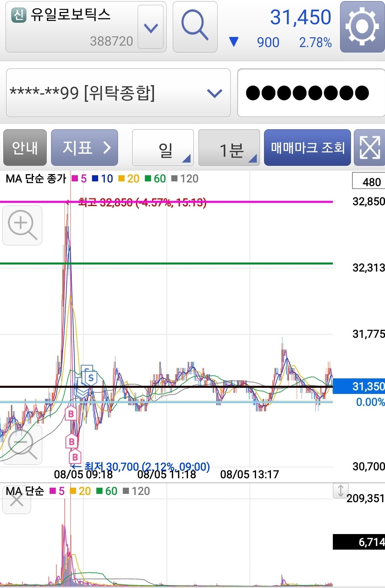Tap the top B buy marker

click(71, 414)
